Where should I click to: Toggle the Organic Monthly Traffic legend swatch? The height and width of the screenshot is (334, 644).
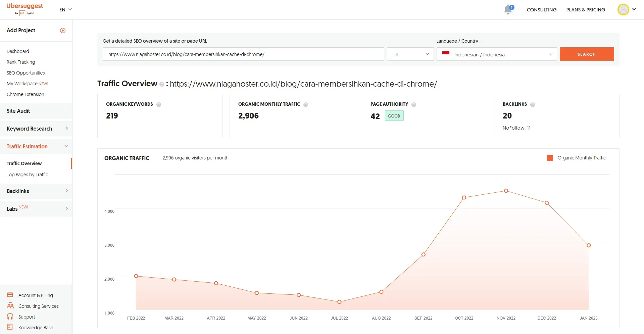(x=550, y=158)
